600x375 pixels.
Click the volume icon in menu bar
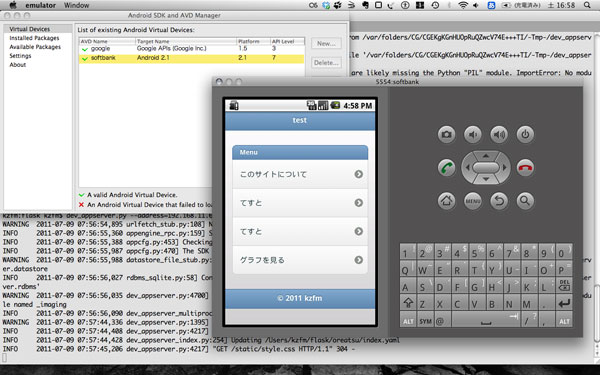[x=476, y=5]
